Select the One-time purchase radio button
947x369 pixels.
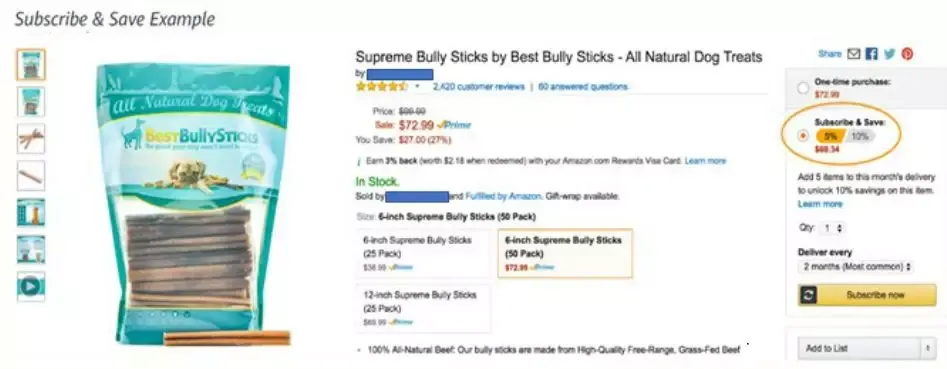803,88
